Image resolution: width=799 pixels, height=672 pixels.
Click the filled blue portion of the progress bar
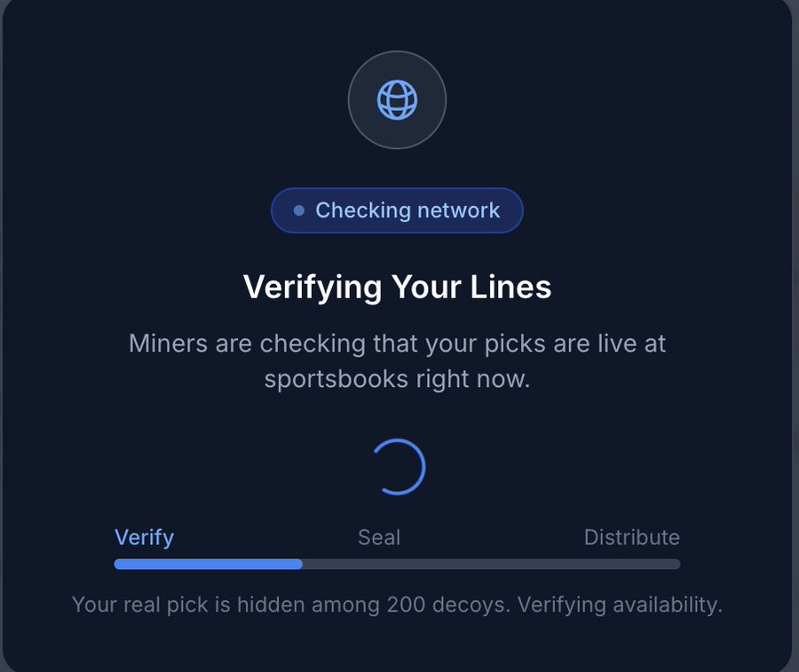tap(209, 564)
